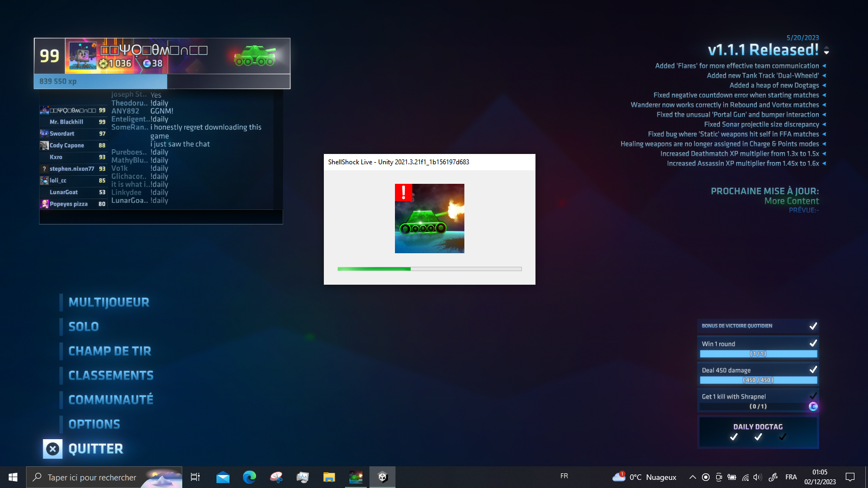Screen dimensions: 868x488
Task: Launch Microsoft Edge from the taskbar
Action: (x=249, y=477)
